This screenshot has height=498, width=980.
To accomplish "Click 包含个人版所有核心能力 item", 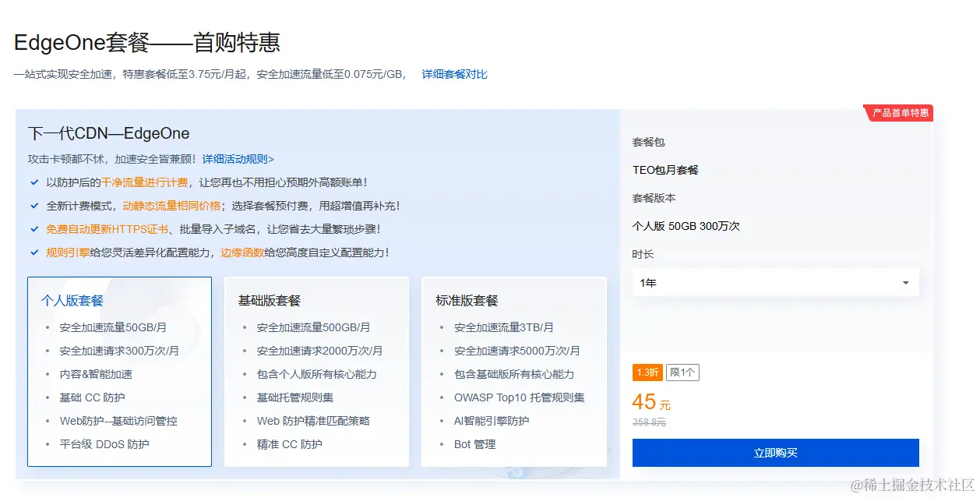I will click(317, 374).
